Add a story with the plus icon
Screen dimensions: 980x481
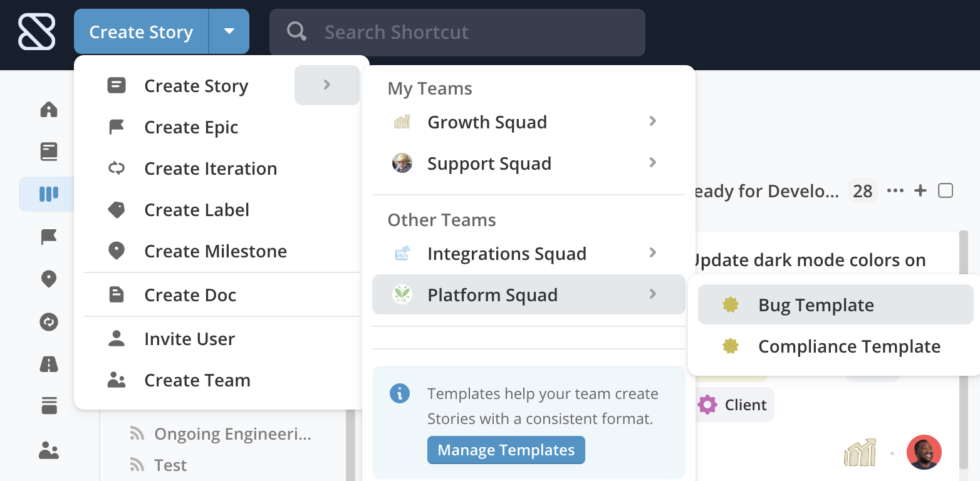[x=920, y=191]
